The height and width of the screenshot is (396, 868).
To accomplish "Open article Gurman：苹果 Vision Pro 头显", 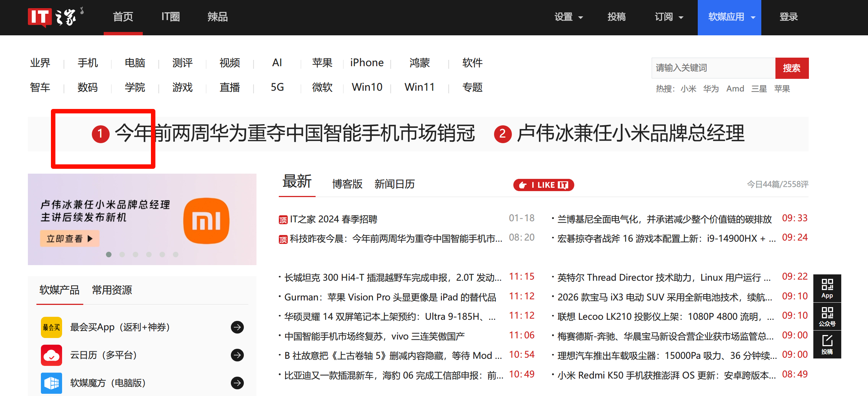I will (390, 297).
